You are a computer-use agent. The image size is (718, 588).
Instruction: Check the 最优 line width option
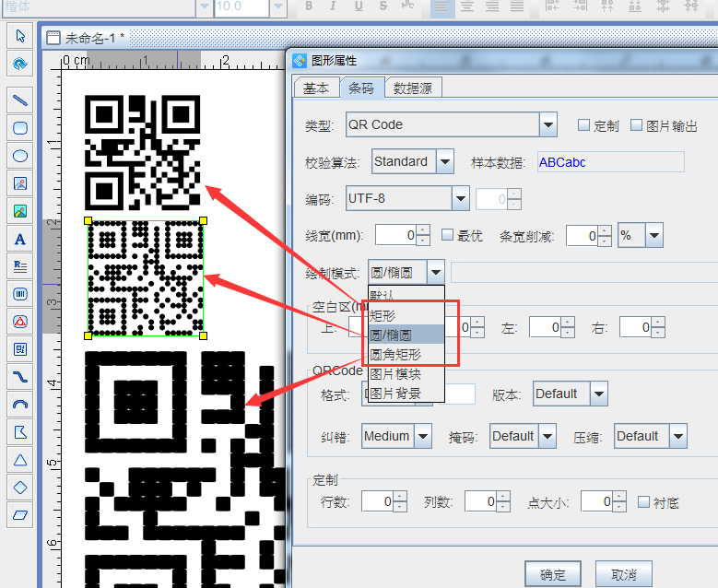(448, 236)
